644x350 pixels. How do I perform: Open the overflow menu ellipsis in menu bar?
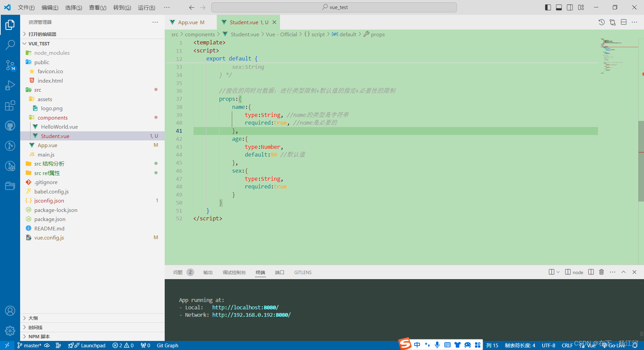(167, 7)
